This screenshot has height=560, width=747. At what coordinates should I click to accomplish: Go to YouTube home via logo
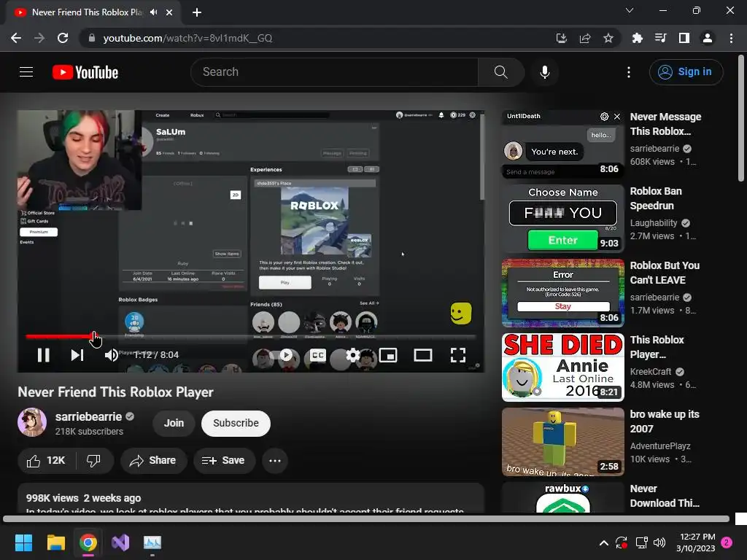click(x=85, y=72)
